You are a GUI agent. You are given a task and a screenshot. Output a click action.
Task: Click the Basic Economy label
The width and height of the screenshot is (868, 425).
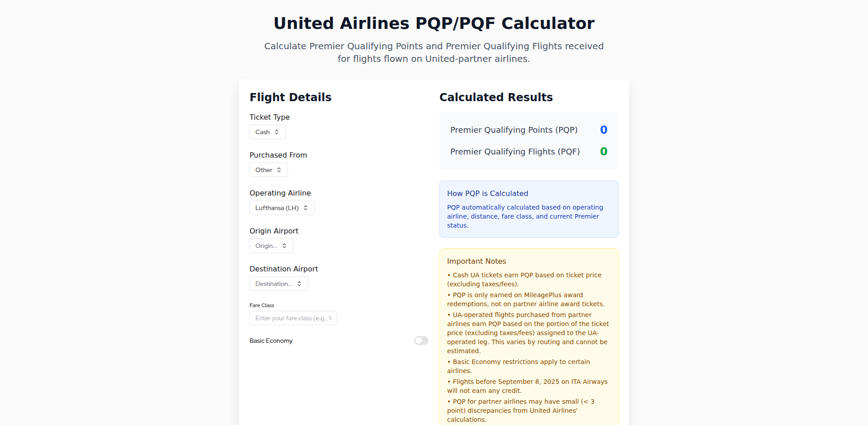(x=271, y=341)
